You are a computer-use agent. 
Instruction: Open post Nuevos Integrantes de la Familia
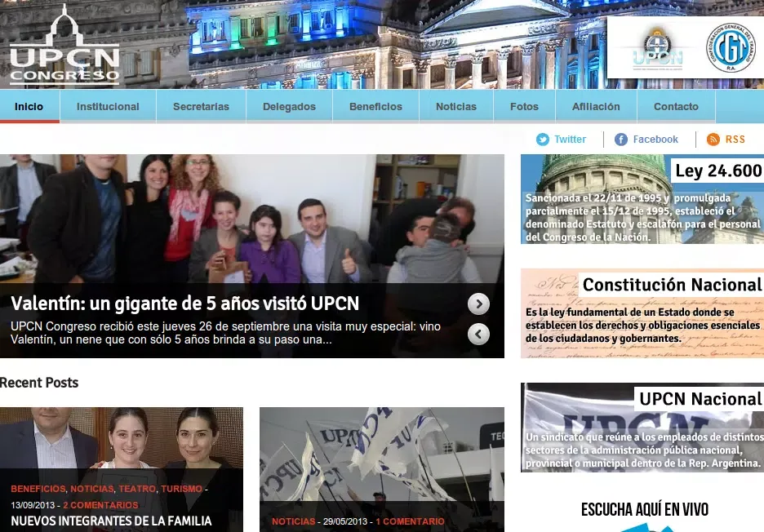(x=111, y=521)
